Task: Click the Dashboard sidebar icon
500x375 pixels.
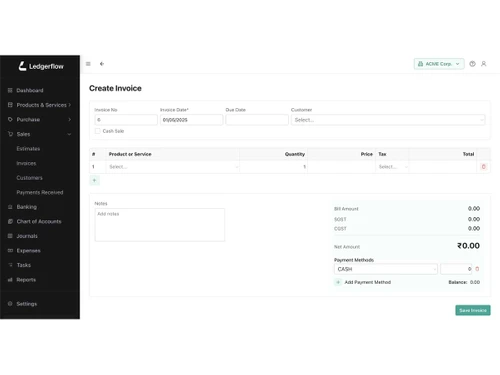Action: [x=10, y=90]
